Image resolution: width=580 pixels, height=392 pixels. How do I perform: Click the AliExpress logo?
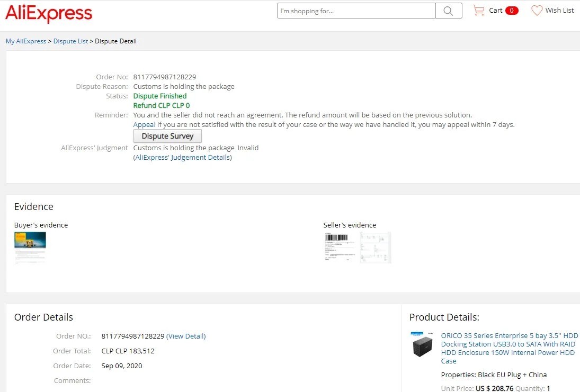click(49, 13)
